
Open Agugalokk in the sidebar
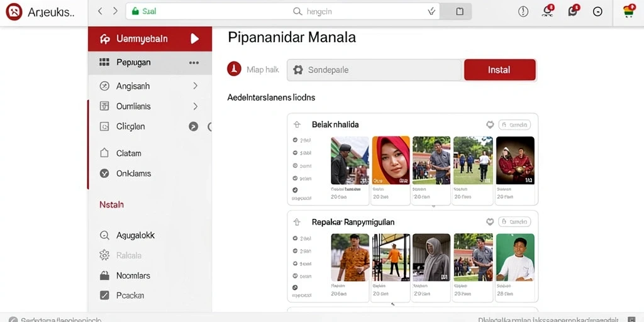point(136,235)
